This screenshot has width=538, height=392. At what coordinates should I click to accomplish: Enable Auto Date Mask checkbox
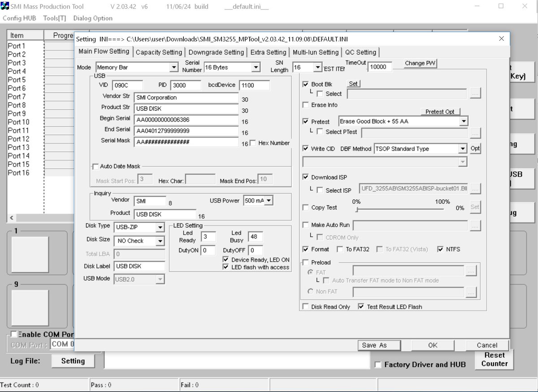(95, 166)
